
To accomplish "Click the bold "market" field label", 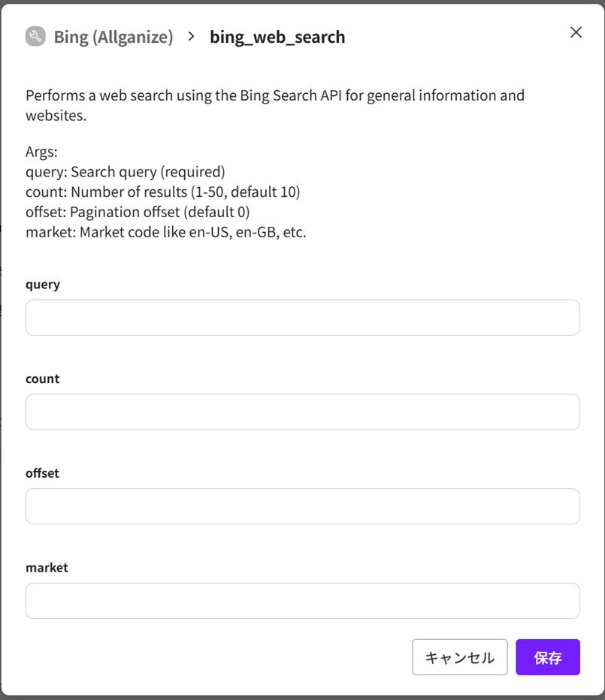I will (x=47, y=568).
